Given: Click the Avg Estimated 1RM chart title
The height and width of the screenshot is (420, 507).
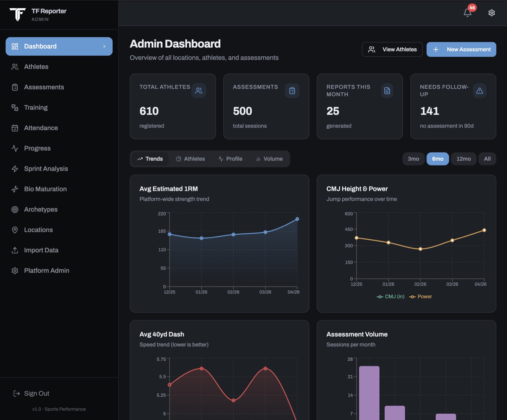Looking at the screenshot, I should tap(169, 189).
